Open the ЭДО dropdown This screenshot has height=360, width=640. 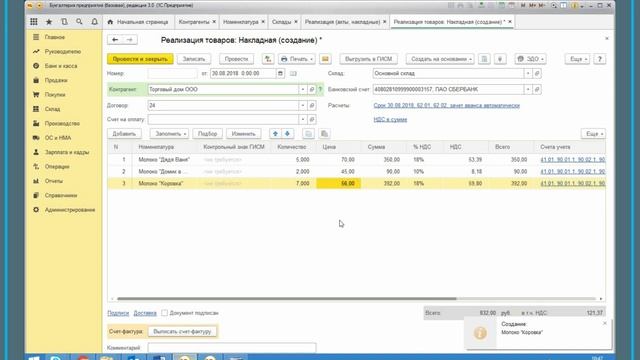coord(530,59)
